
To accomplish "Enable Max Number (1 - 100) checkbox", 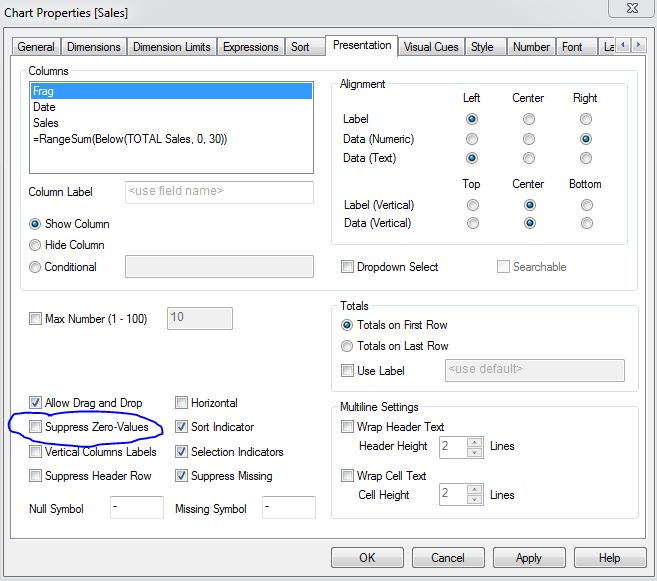I will coord(35,319).
